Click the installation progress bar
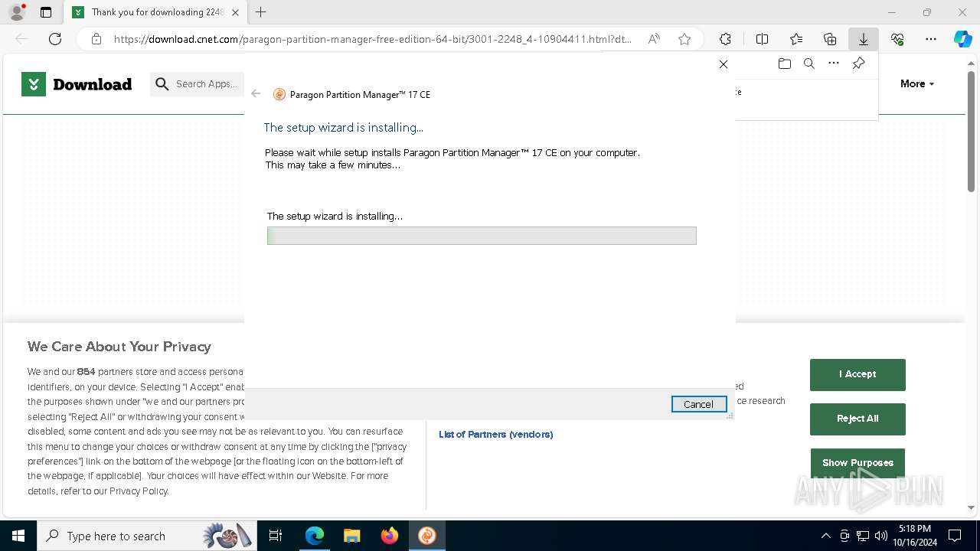This screenshot has height=551, width=980. 482,236
